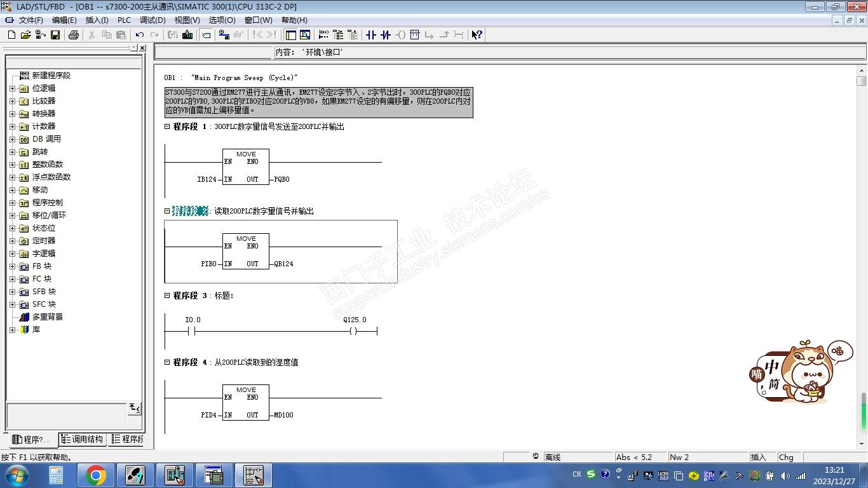
Task: Insert a normally closed contact
Action: click(386, 35)
